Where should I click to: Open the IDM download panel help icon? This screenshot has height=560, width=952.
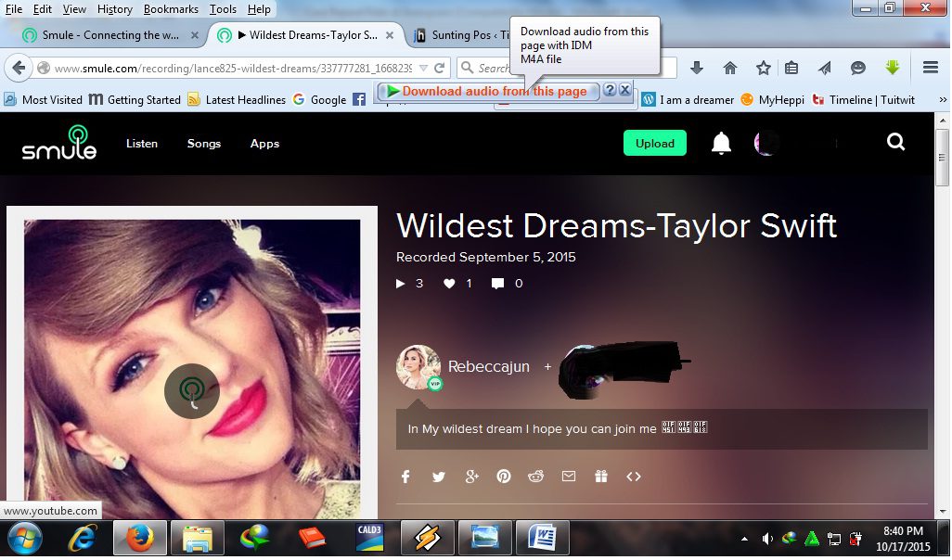point(611,91)
